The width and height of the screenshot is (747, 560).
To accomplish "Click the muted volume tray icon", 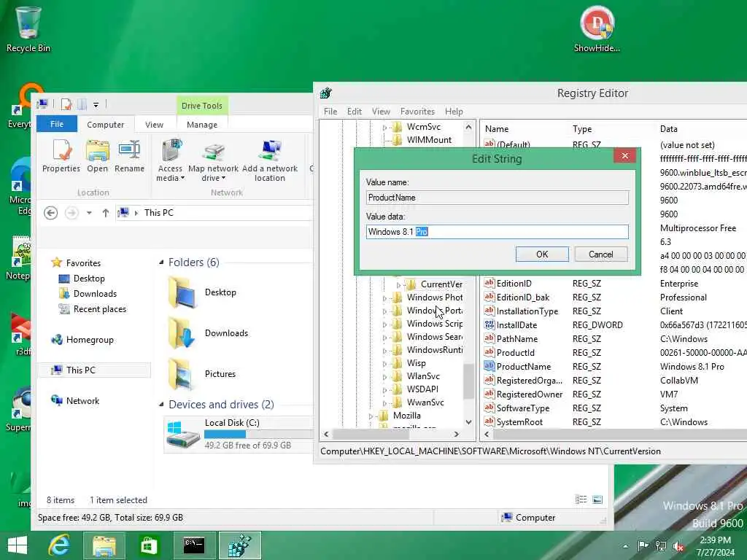I will click(x=678, y=545).
